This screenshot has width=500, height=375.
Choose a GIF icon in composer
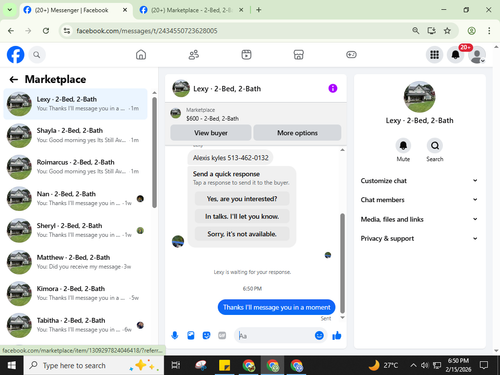(222, 335)
